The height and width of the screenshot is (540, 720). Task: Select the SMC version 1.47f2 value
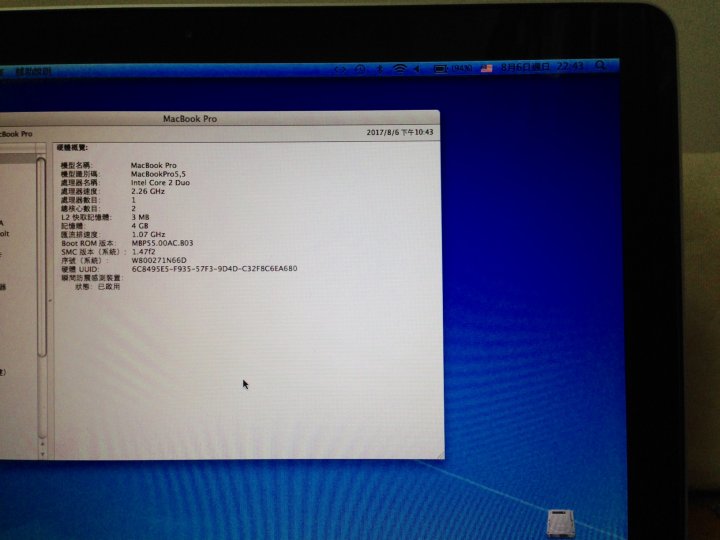(143, 252)
